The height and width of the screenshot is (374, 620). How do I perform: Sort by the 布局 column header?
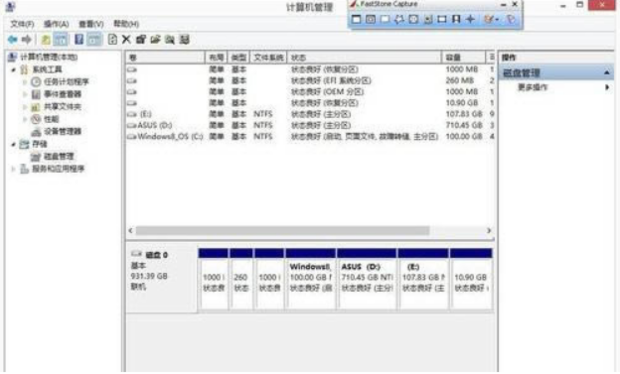(x=216, y=58)
